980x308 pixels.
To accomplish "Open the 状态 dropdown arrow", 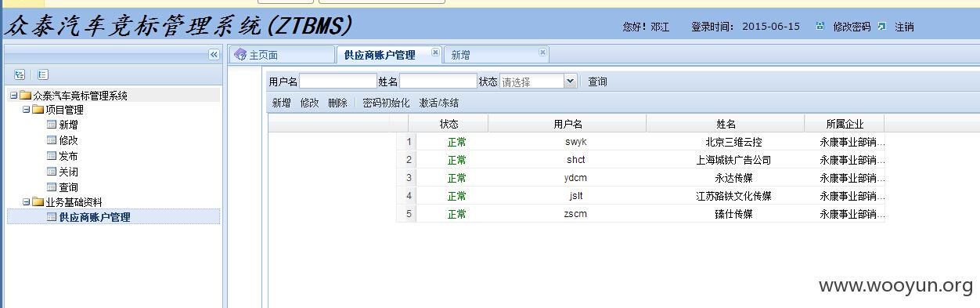I will coord(570,81).
